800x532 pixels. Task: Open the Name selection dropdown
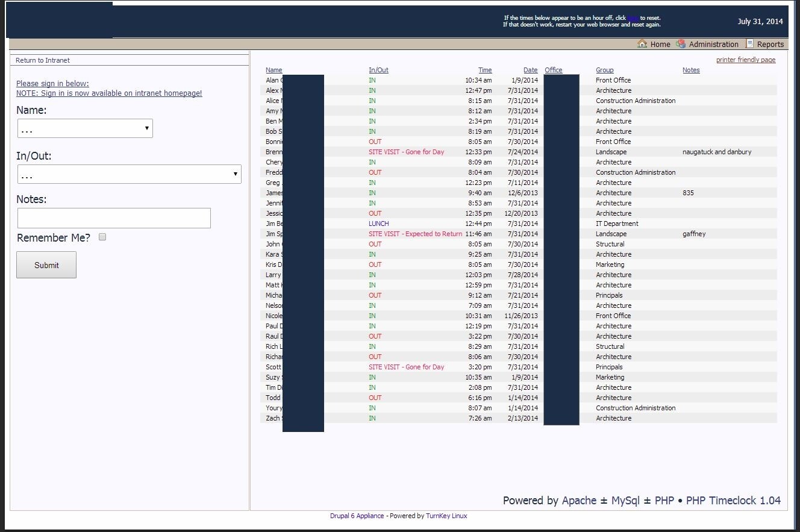(84, 128)
